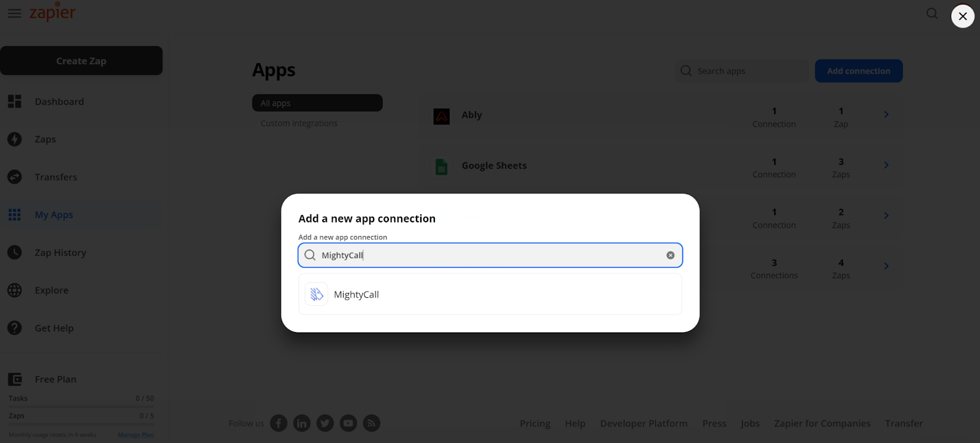
Task: Open the Google Sheets app name
Action: [494, 165]
